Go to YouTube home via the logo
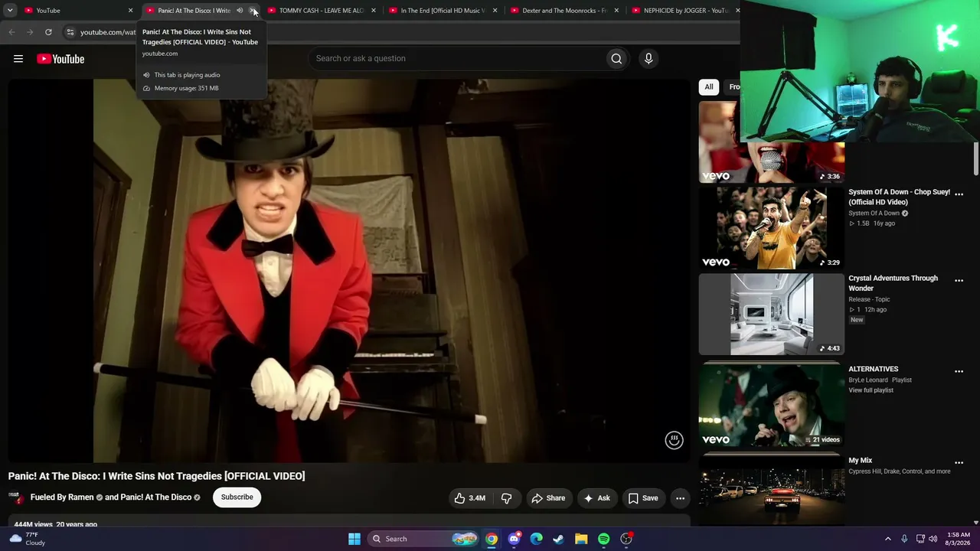 (x=60, y=59)
